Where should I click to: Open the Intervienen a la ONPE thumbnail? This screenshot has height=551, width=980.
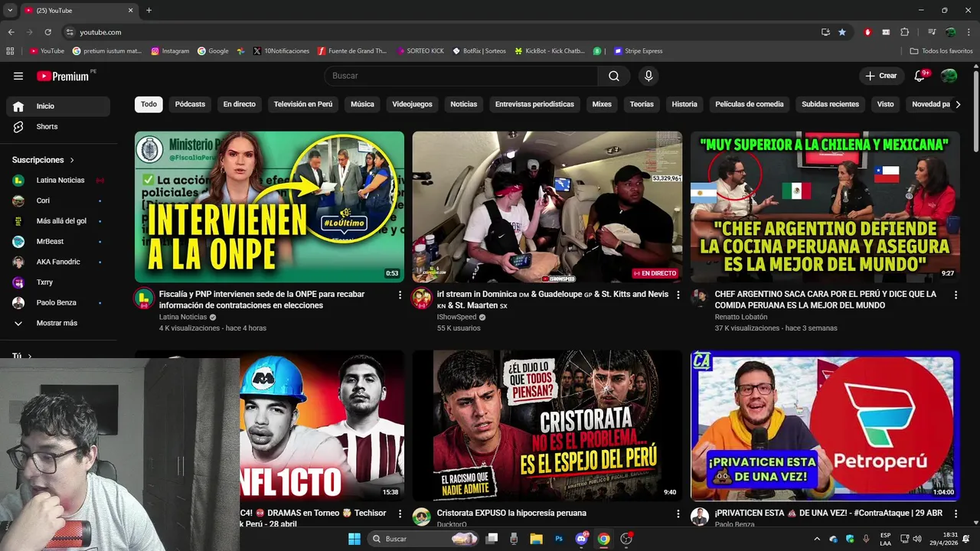point(269,207)
